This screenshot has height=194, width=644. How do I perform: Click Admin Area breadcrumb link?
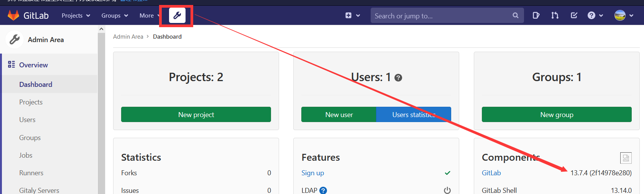pyautogui.click(x=128, y=37)
